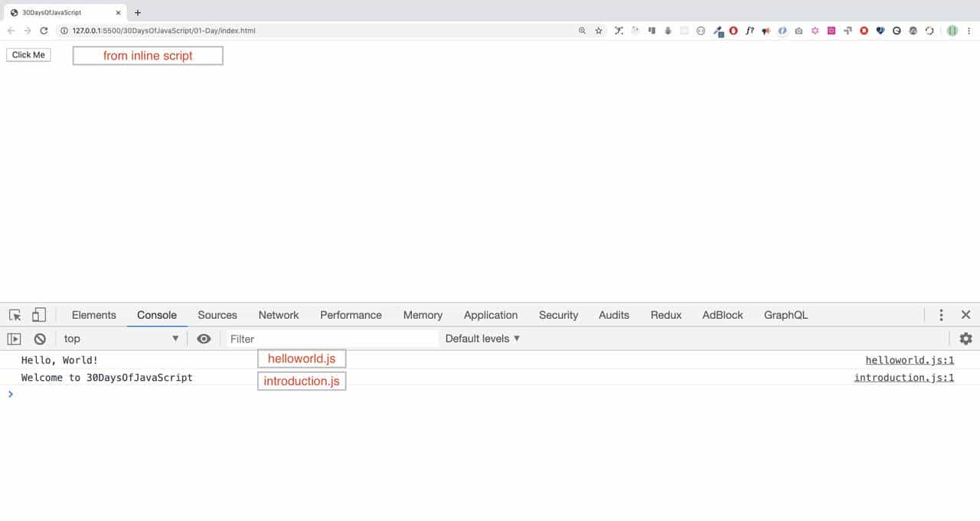980x521 pixels.
Task: Open the top frame context dropdown
Action: pos(119,339)
